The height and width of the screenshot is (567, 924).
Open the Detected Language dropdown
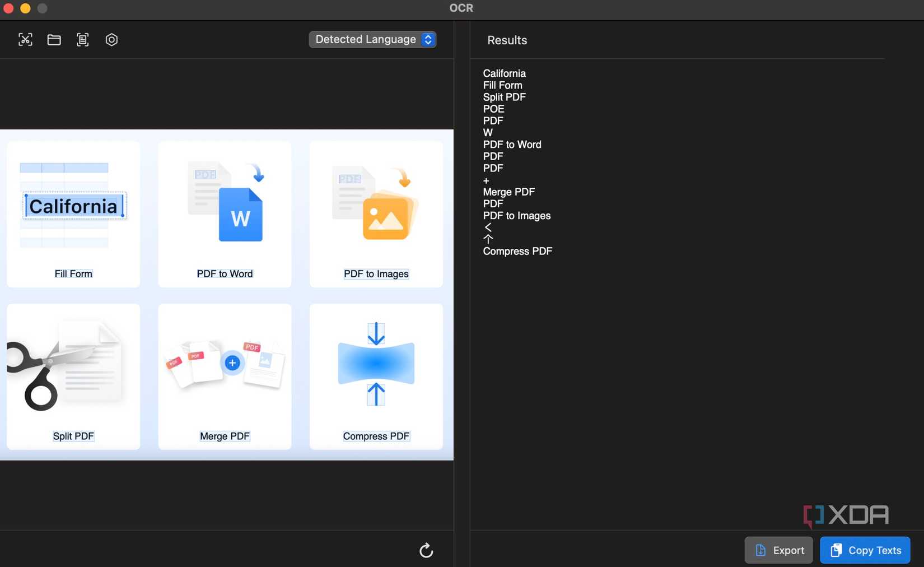pyautogui.click(x=372, y=39)
